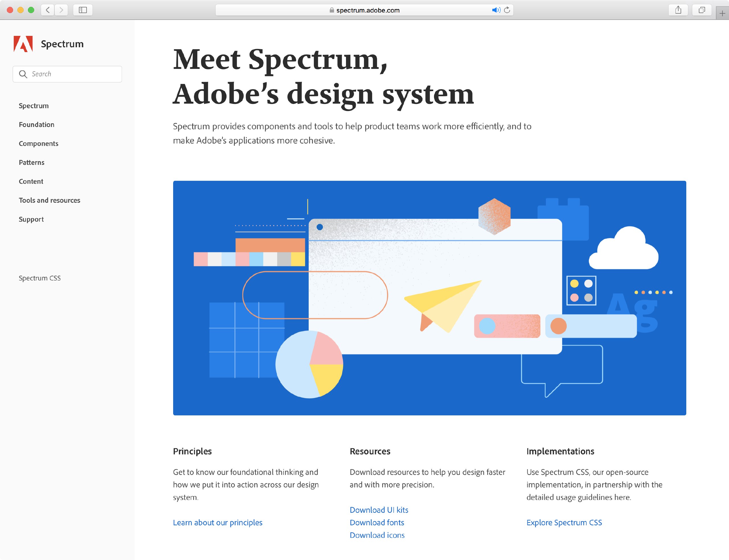
Task: Click the search magnifier icon
Action: point(23,74)
